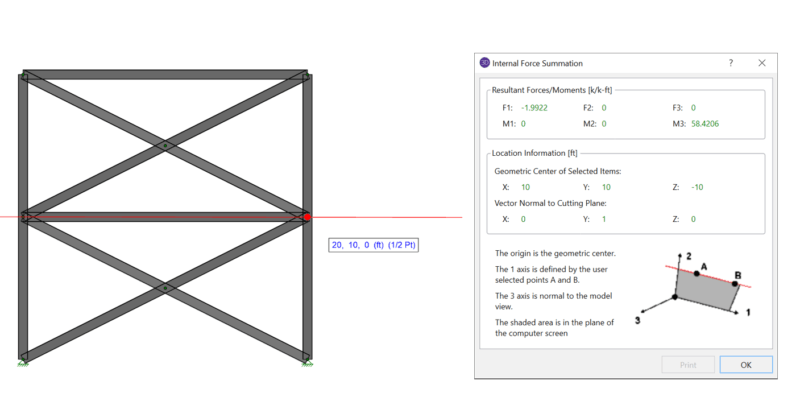The image size is (800, 418).
Task: Click the upper brace intersection joint
Action: (x=165, y=146)
